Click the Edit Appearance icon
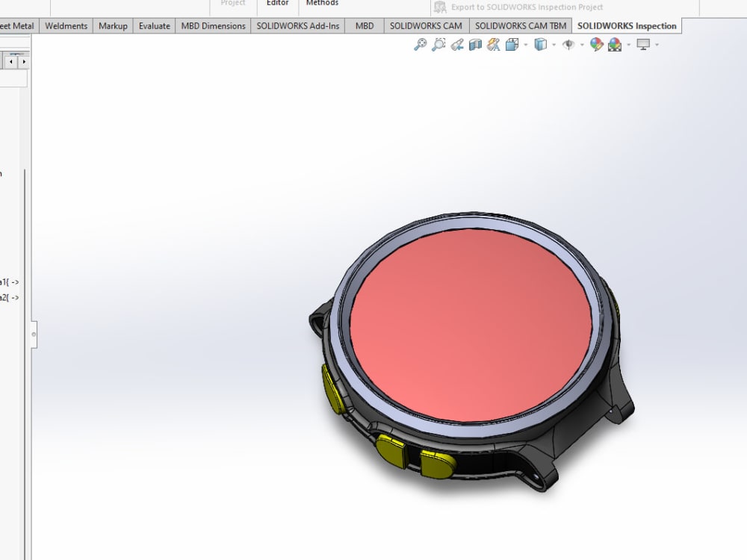Screen dimensions: 747x560 click(596, 45)
